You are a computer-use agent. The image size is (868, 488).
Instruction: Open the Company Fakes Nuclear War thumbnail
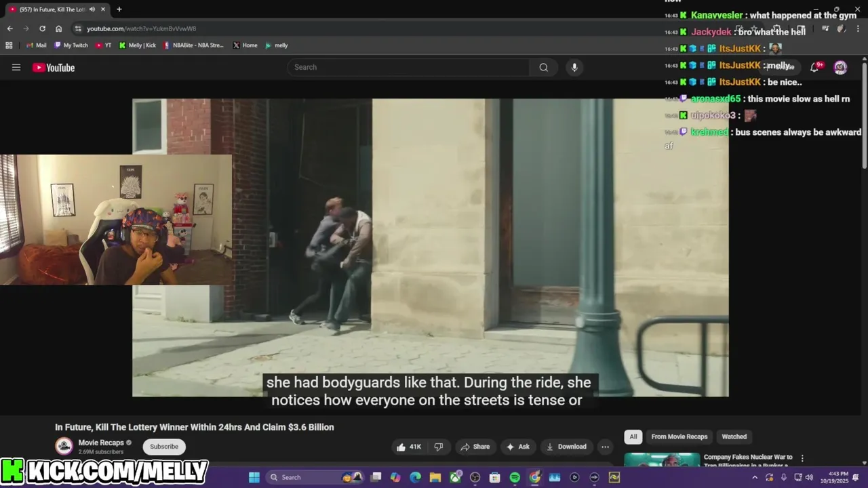[662, 460]
